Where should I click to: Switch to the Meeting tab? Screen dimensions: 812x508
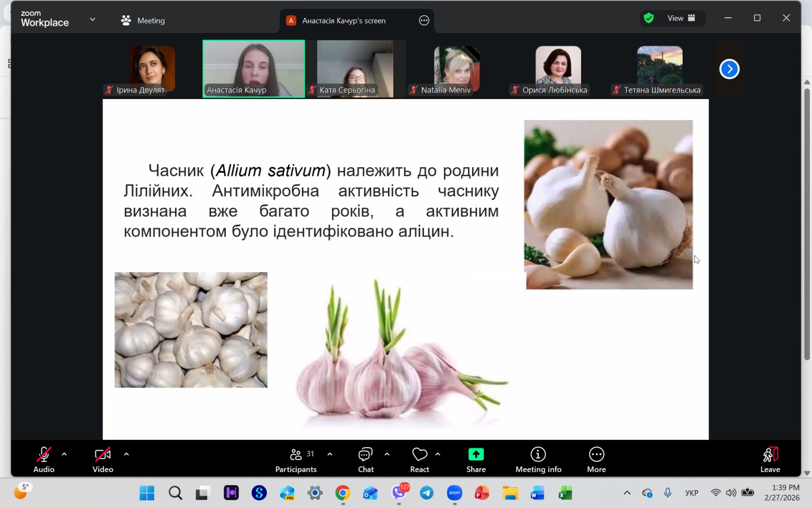point(144,20)
